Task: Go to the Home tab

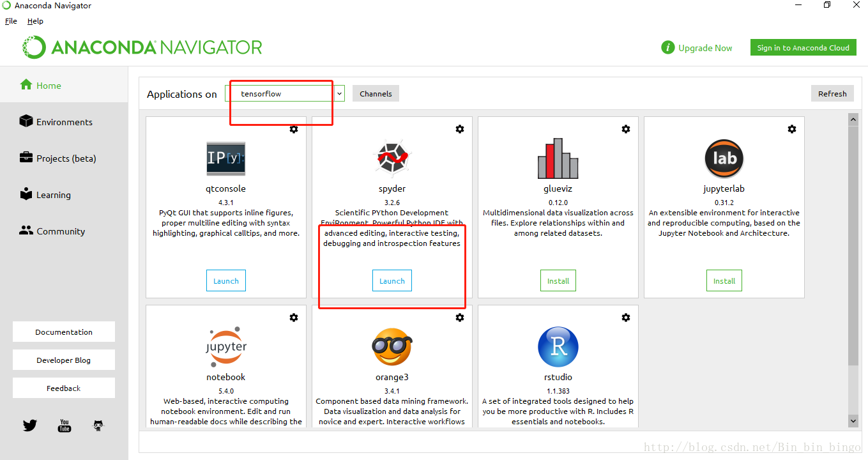Action: 64,85
